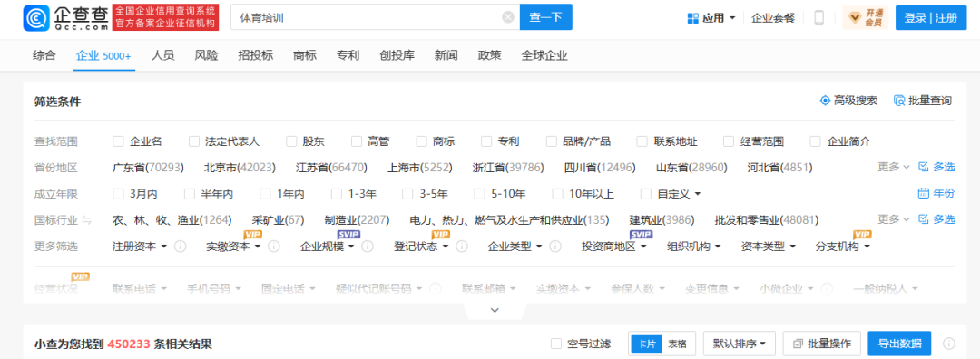Open the 应用 dropdown
Screen dimensions: 980x359
711,18
